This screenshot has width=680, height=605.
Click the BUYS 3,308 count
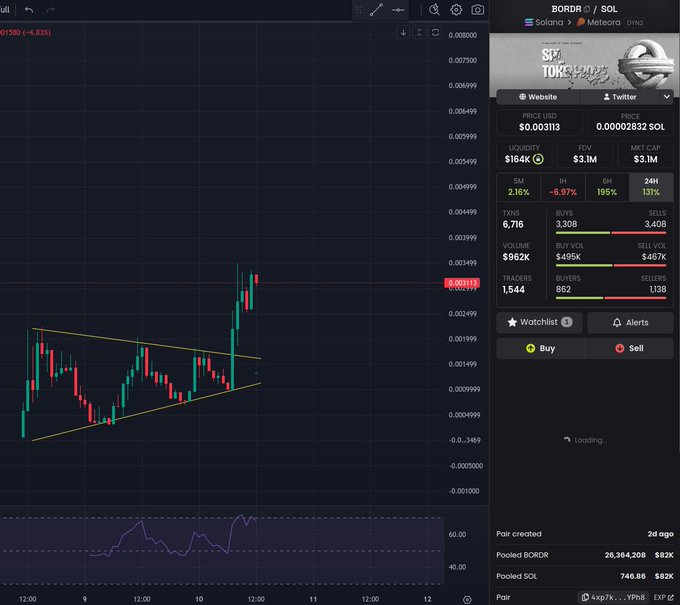566,224
